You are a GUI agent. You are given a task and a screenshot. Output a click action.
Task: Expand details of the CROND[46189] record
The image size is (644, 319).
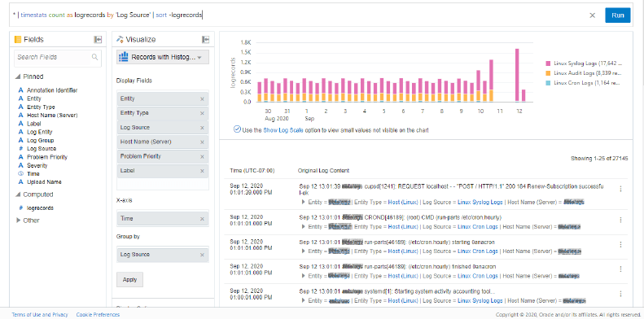pos(304,226)
